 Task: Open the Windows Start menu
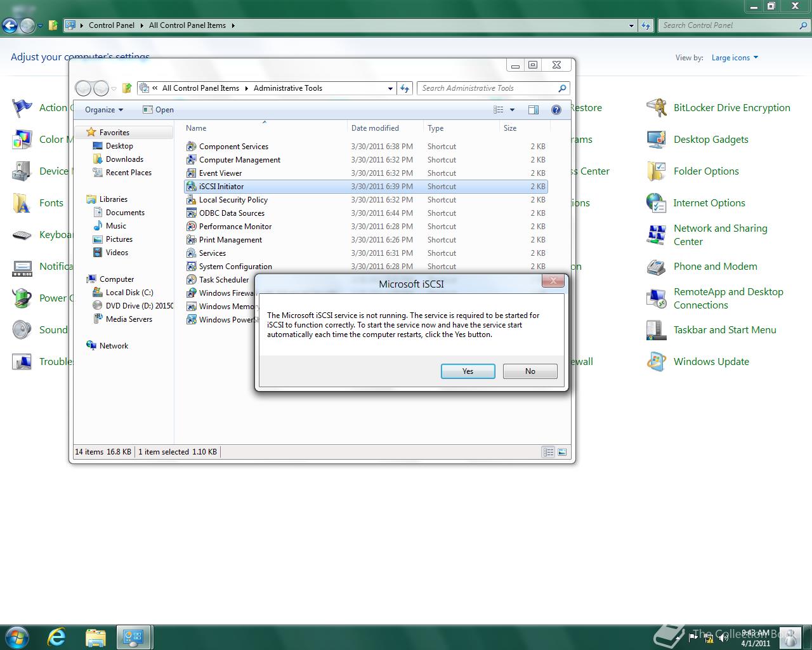pyautogui.click(x=17, y=637)
